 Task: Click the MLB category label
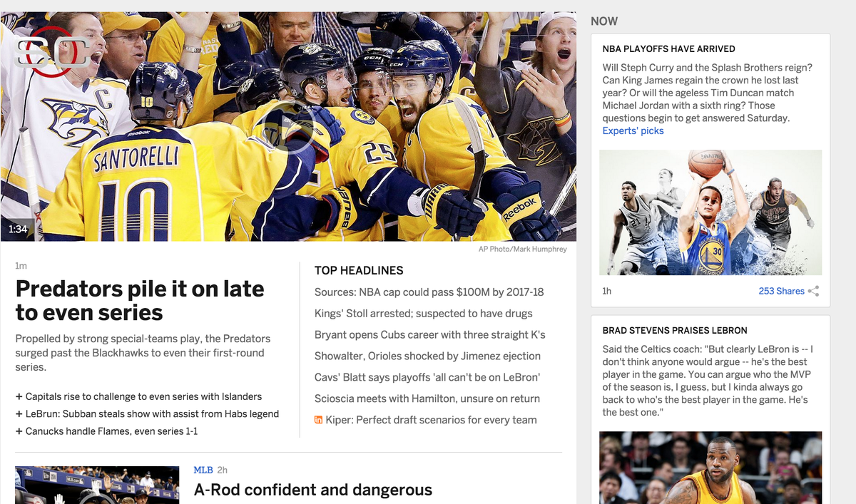coord(203,470)
